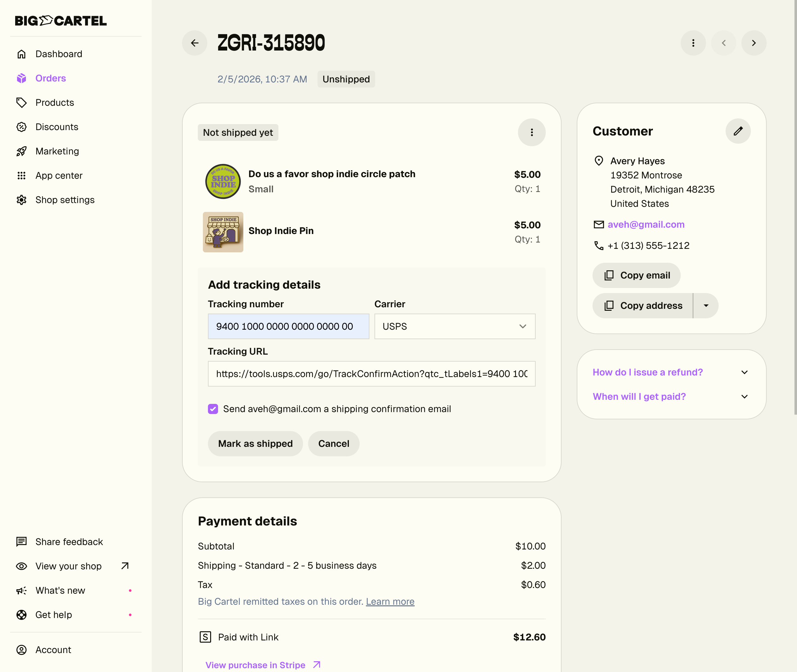The width and height of the screenshot is (797, 672).
Task: Open the Discounts page from sidebar
Action: 57,127
